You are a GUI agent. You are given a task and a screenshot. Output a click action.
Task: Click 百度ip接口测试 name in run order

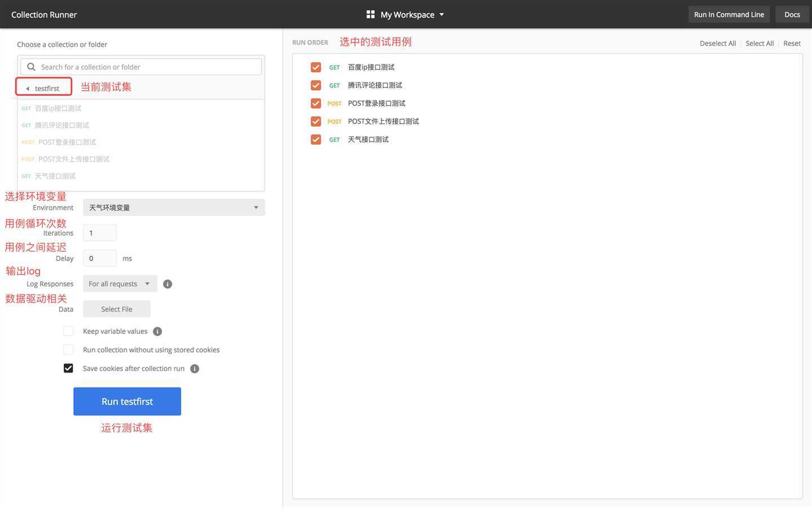[371, 67]
